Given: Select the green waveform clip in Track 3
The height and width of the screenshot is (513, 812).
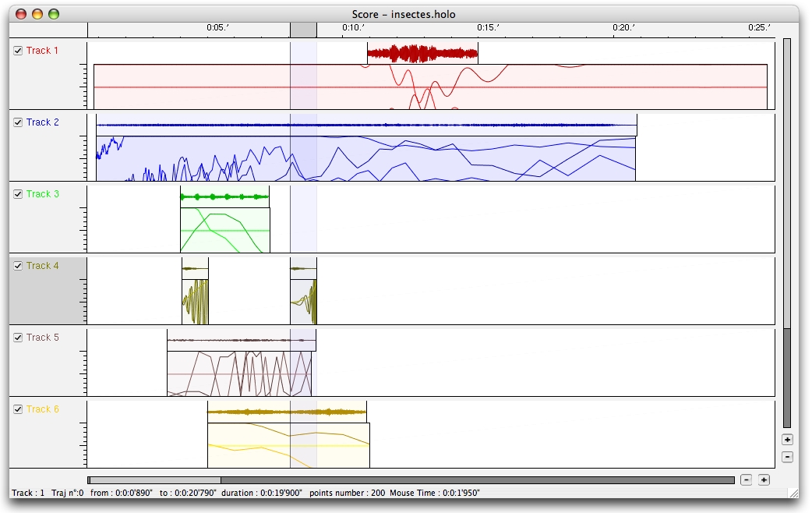Looking at the screenshot, I should (224, 196).
